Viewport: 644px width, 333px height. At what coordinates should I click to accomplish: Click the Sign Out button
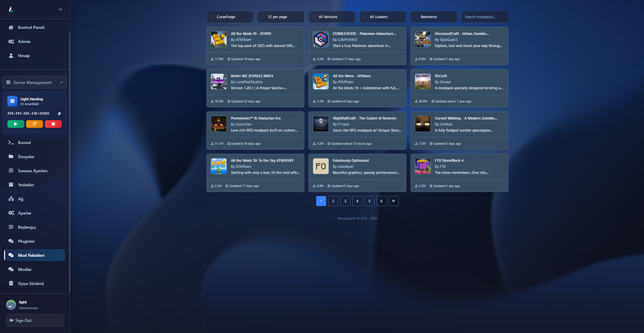(x=35, y=320)
